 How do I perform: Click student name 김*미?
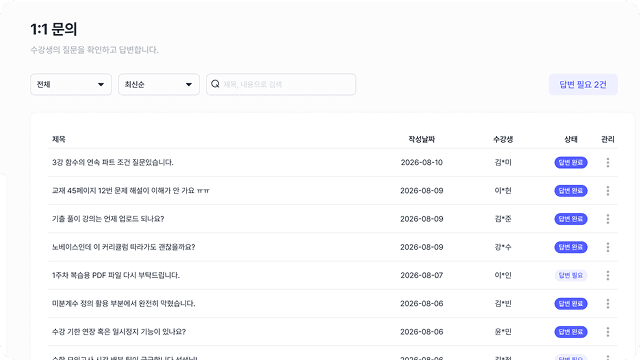tap(503, 162)
